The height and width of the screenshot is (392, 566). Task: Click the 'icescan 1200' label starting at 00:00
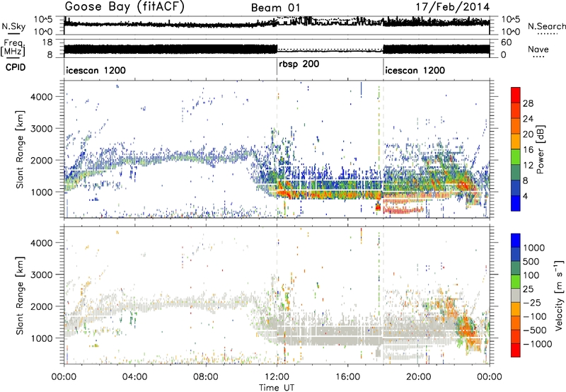[x=96, y=70]
